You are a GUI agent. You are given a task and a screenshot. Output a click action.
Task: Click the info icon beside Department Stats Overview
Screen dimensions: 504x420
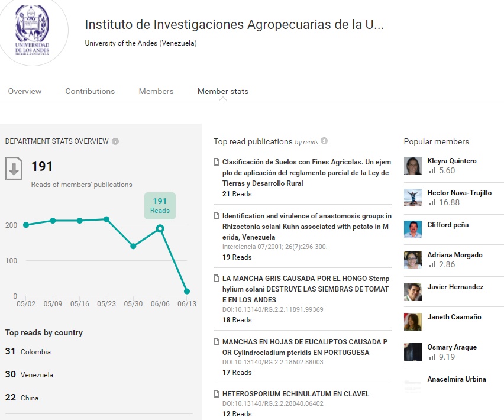coord(115,141)
